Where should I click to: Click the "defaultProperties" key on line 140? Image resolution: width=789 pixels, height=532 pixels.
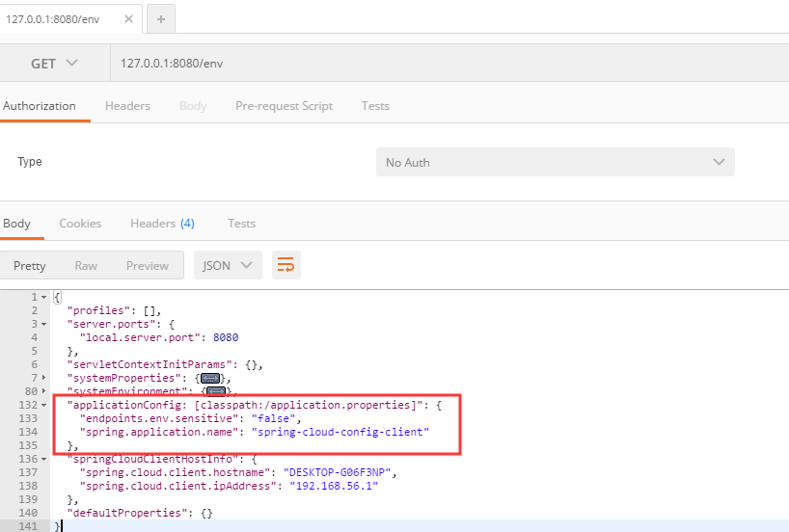(130, 513)
